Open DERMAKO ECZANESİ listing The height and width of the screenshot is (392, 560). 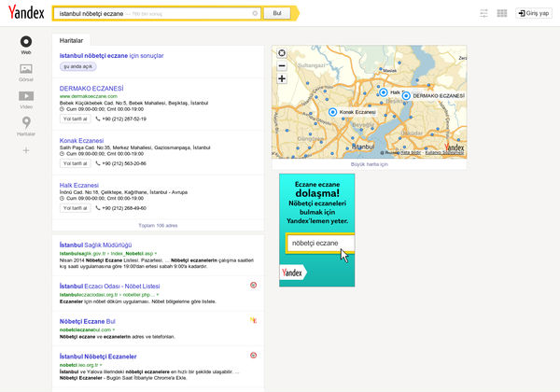[x=91, y=89]
